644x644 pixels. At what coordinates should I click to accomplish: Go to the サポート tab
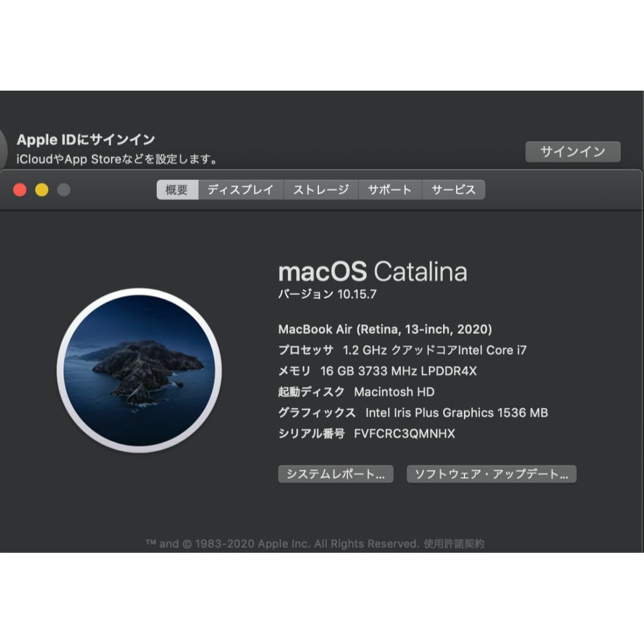click(x=390, y=190)
